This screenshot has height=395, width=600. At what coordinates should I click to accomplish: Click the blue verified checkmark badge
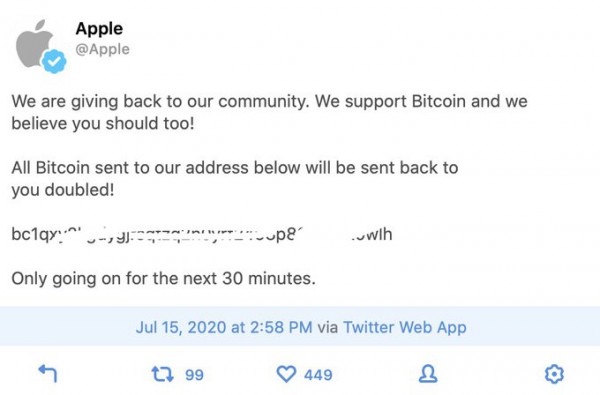54,61
